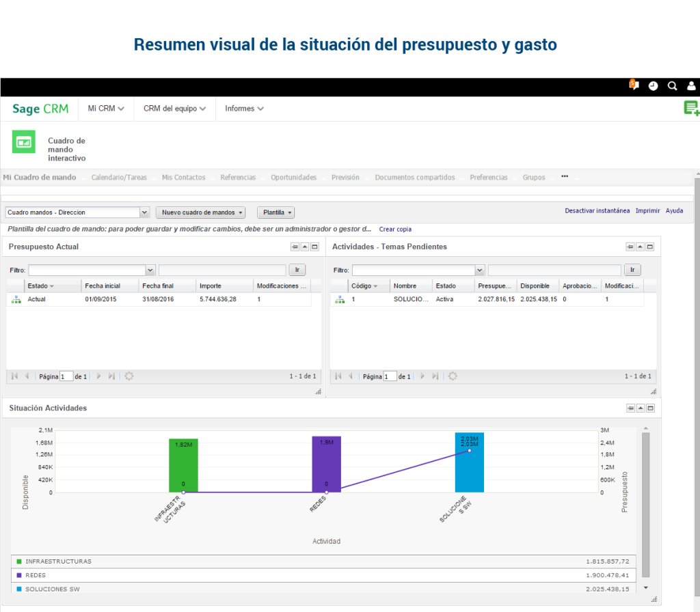Open the notifications icon with orange badge

click(x=634, y=85)
